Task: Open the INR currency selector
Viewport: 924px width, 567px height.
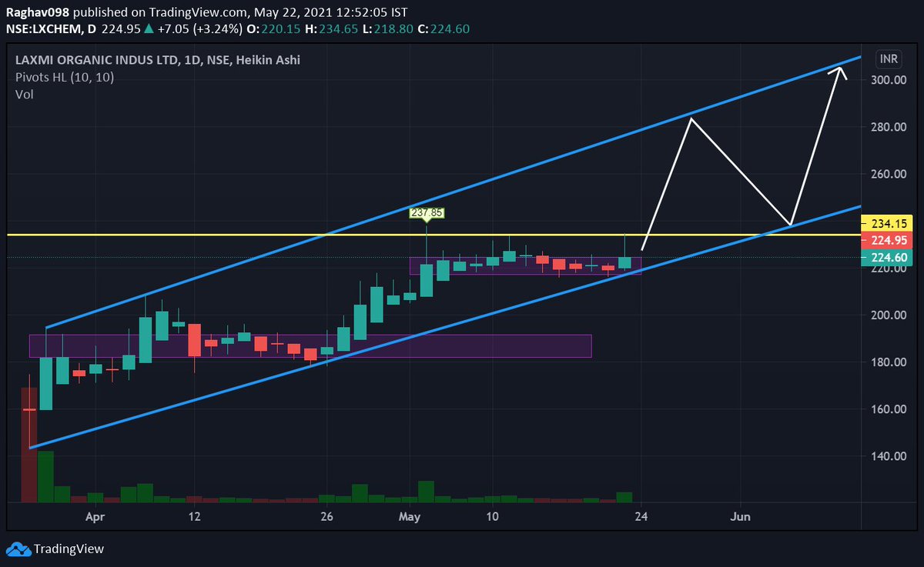Action: click(x=887, y=58)
